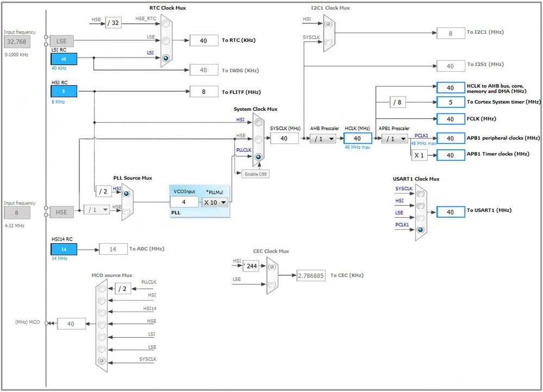Select HSI source in System Clock Mux

tap(258, 122)
